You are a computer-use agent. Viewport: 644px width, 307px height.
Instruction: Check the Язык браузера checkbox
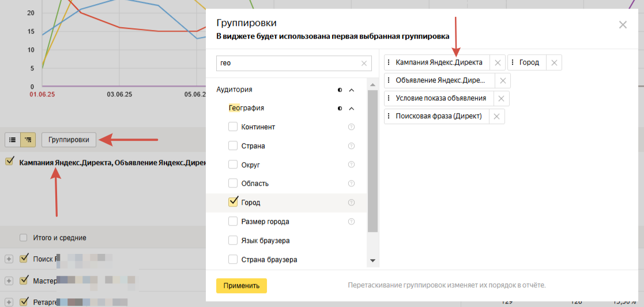click(x=233, y=241)
